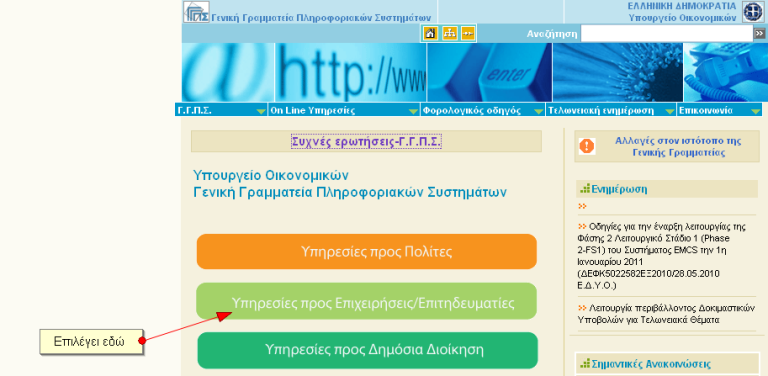Open Λειτουργία περιβάλλοντος Δοκιμαστικών Υποβολών news item
The image size is (768, 376).
click(x=666, y=314)
